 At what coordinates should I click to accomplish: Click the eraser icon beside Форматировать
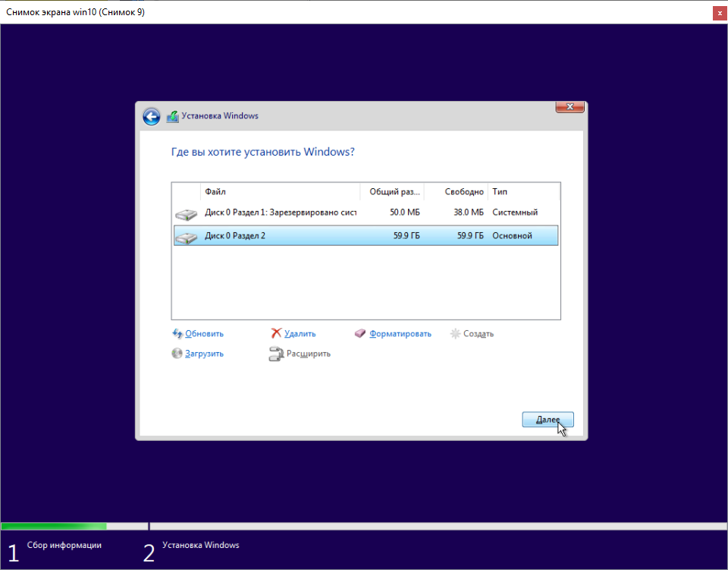360,333
